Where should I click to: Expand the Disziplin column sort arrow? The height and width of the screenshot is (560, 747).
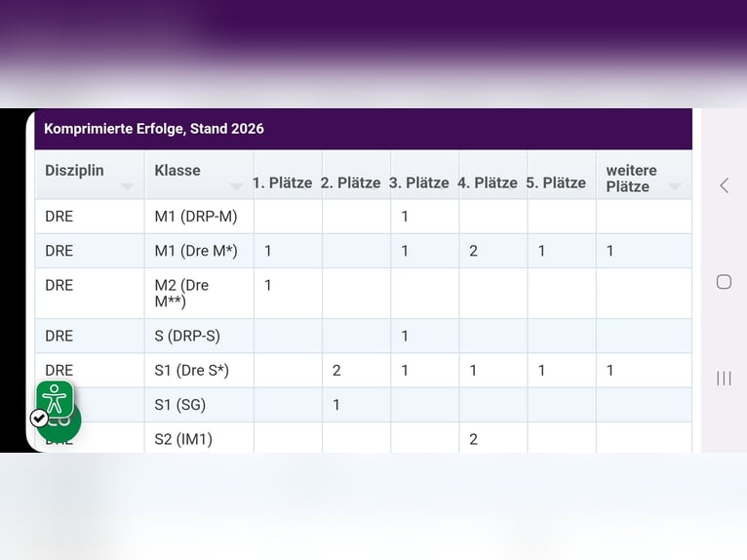click(127, 186)
